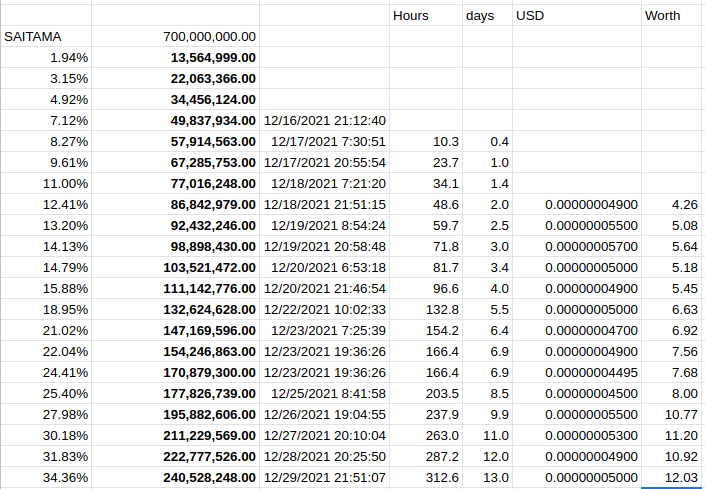The image size is (705, 489).
Task: Select the 12.41% percentage cell
Action: coord(46,204)
